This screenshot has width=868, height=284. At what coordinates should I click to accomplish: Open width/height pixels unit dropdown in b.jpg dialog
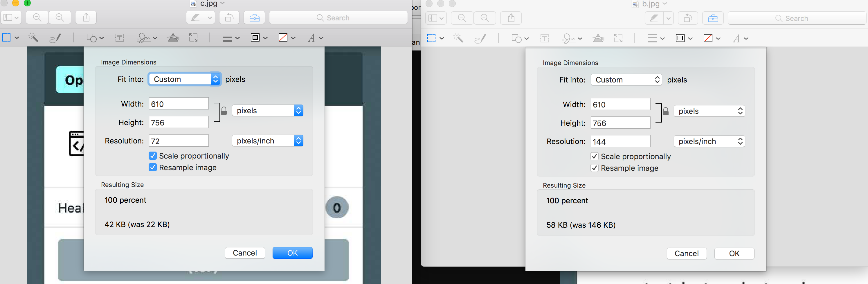coord(709,111)
